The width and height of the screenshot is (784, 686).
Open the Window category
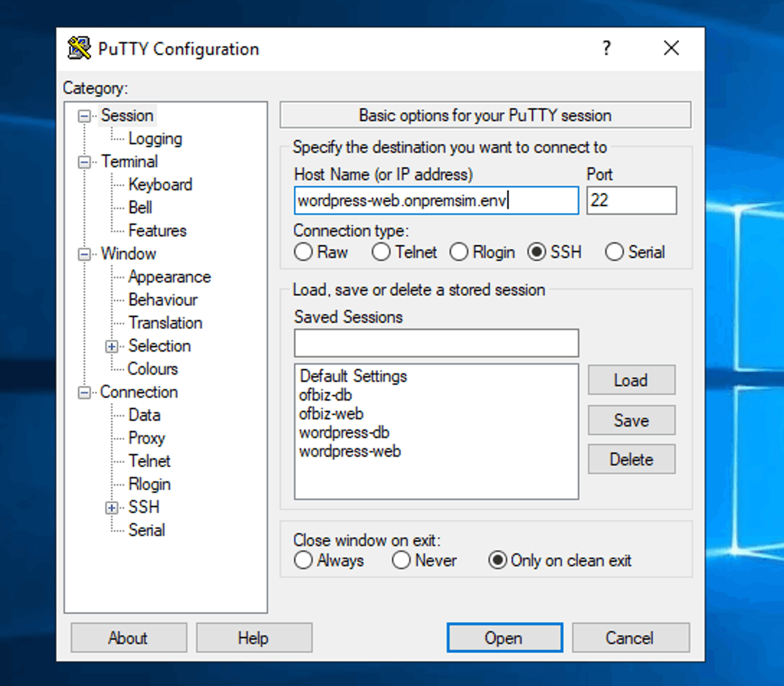(x=128, y=254)
